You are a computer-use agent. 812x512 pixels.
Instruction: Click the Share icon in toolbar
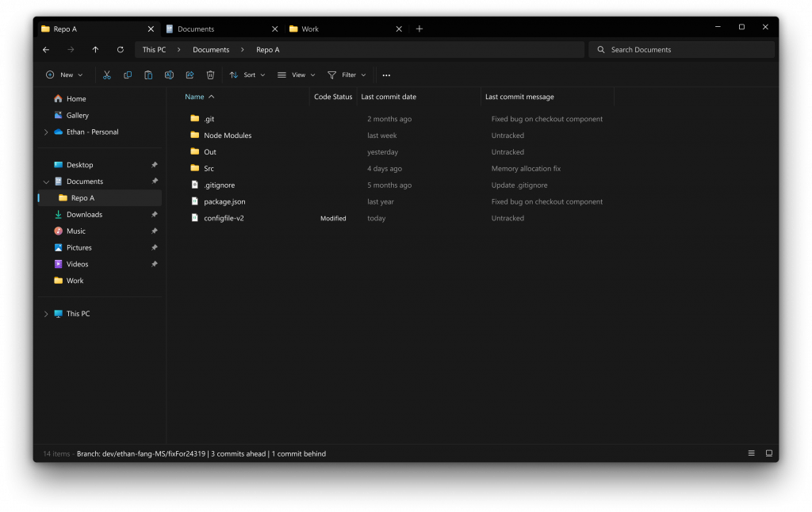tap(190, 75)
